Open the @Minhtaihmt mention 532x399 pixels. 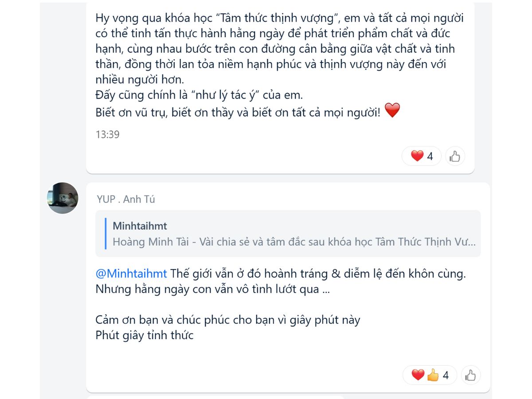(131, 274)
